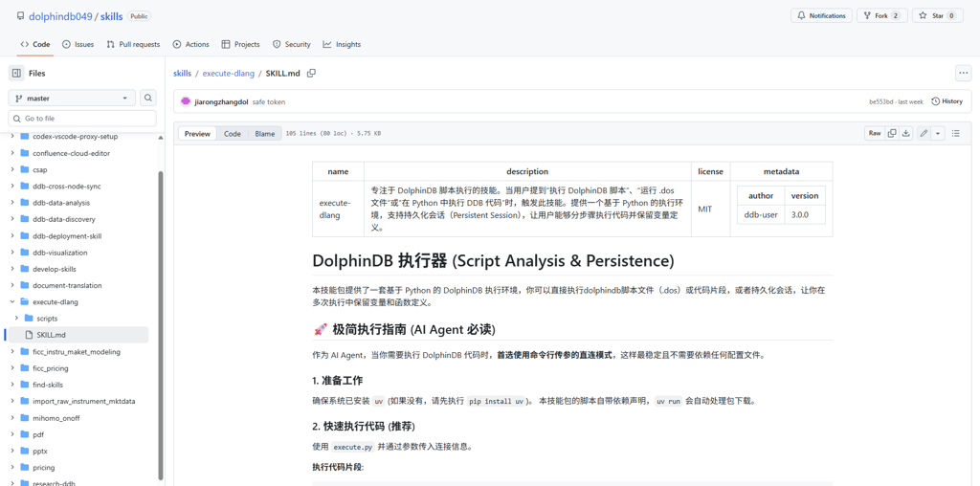Open mihomo_onoff folder
Viewport: 980px width, 486px height.
point(56,418)
